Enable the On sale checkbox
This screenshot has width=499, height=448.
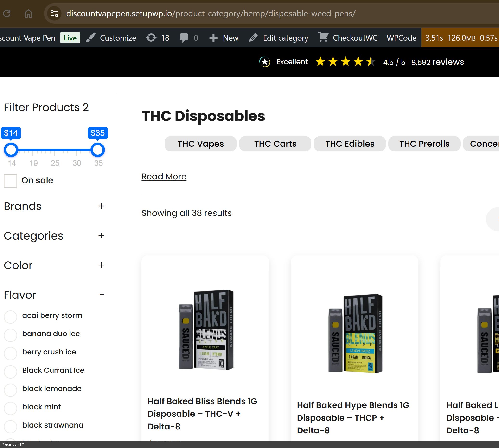click(10, 181)
